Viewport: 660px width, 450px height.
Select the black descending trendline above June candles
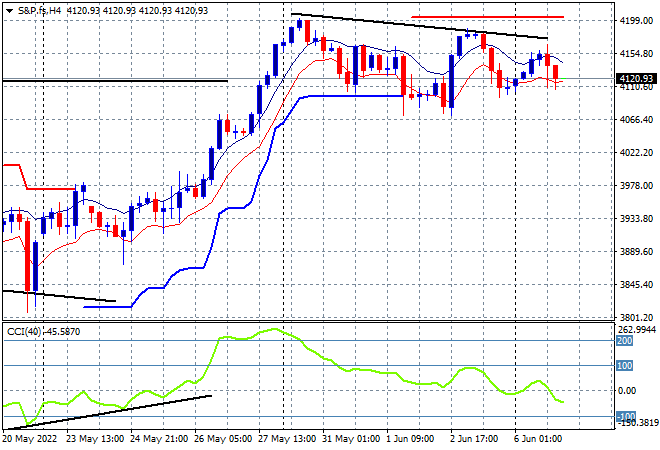coord(420,26)
